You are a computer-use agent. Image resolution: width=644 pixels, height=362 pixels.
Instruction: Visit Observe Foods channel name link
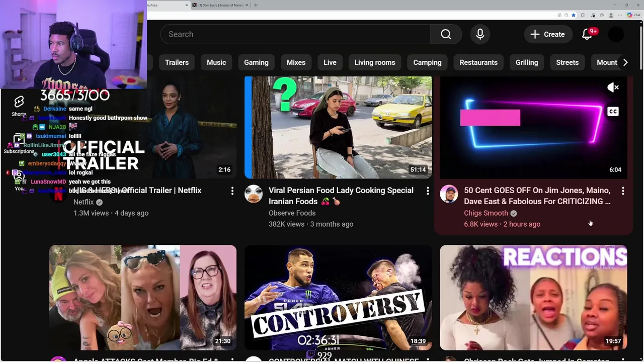(x=292, y=213)
